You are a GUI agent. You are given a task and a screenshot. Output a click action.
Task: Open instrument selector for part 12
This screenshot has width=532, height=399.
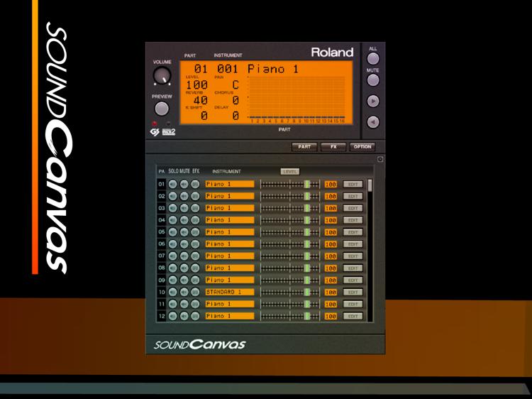(x=230, y=316)
